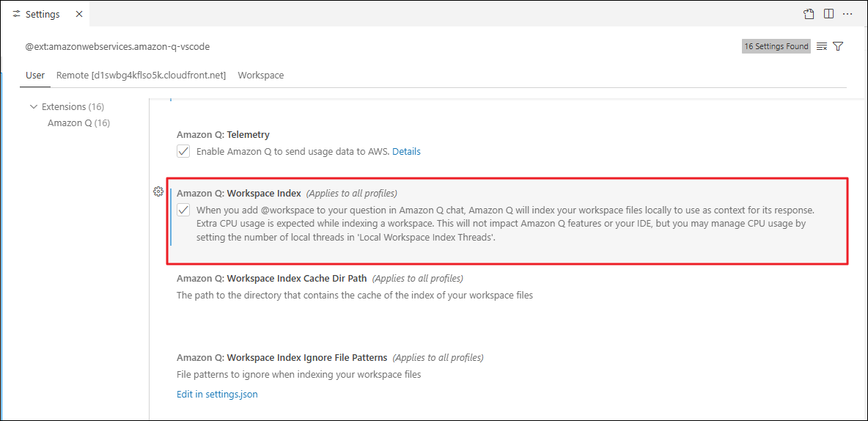Switch to the Workspace settings tab
The height and width of the screenshot is (421, 868).
(x=260, y=76)
